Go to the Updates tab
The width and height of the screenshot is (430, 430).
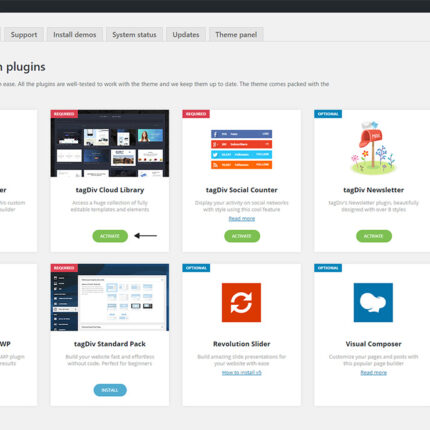(186, 35)
